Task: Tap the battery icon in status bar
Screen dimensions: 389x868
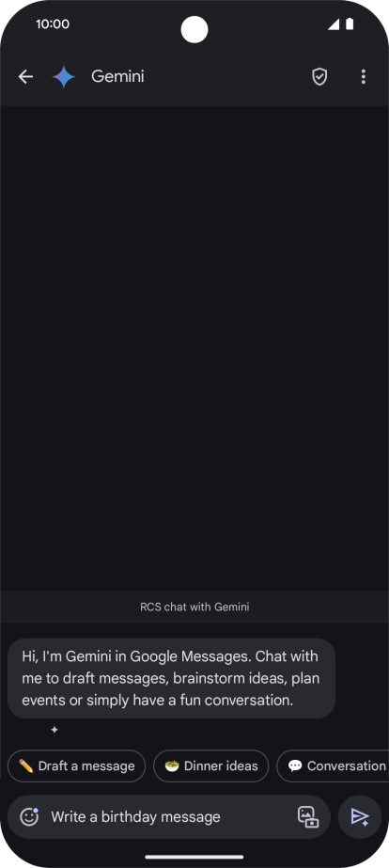Action: tap(350, 24)
